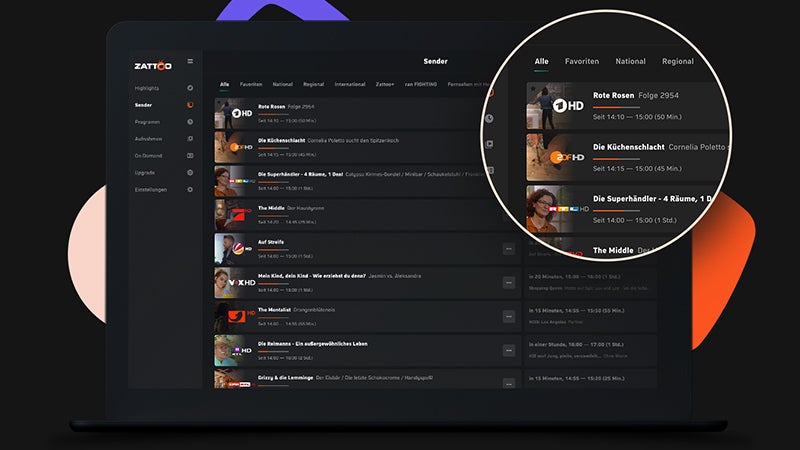Open the Zattoo+ channel tab
The width and height of the screenshot is (800, 450).
[387, 84]
